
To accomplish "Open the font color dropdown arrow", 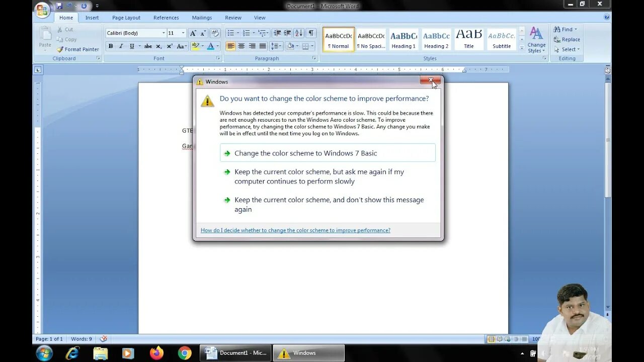I will [x=218, y=46].
